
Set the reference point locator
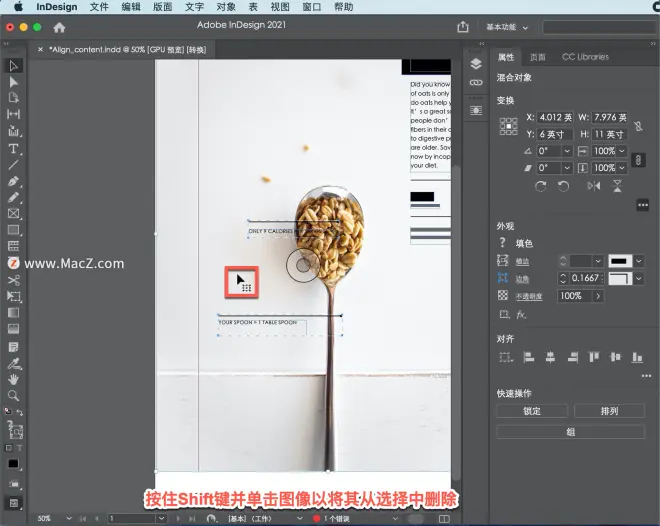tap(508, 126)
